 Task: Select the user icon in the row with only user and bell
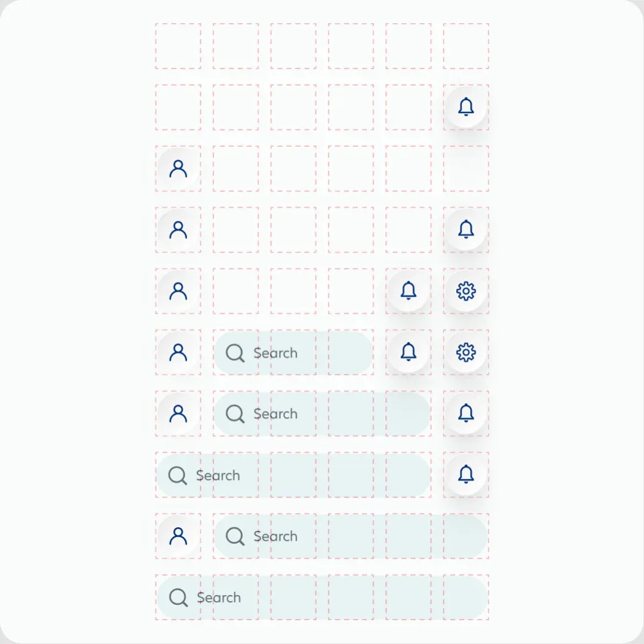point(178,229)
